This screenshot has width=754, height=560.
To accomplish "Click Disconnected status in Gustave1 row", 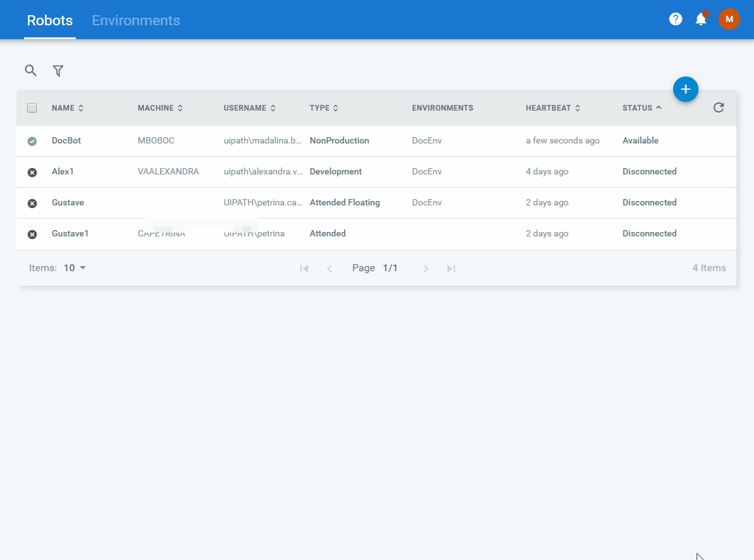I will pos(650,233).
